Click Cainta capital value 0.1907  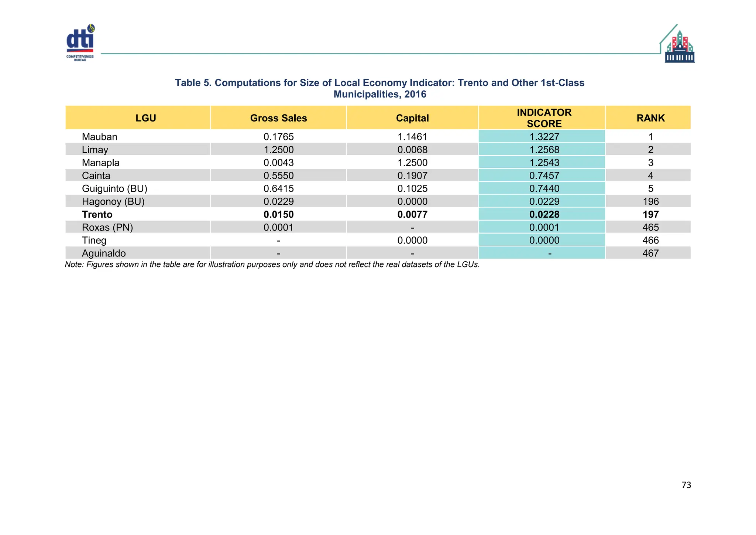tap(412, 176)
